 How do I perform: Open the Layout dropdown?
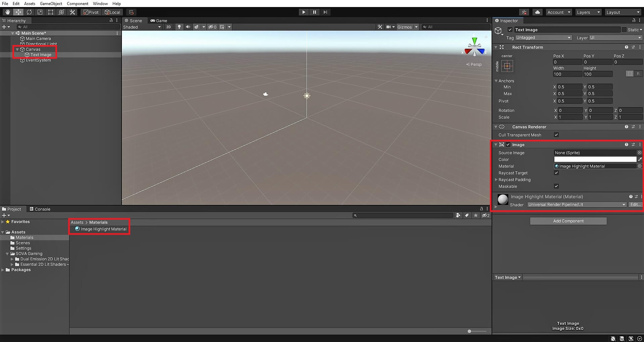tap(623, 12)
